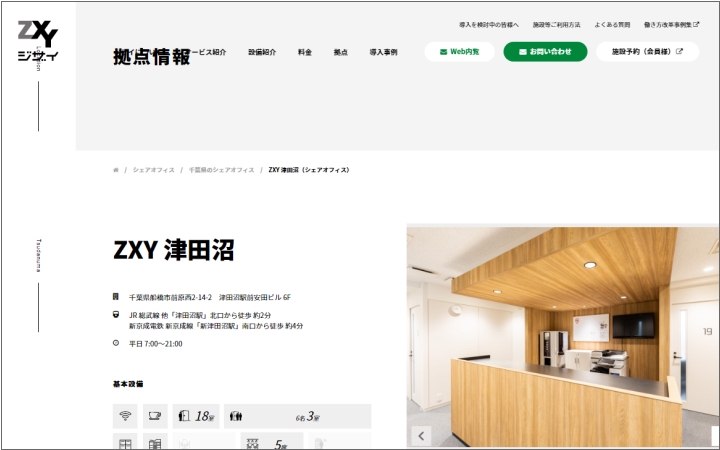Open the 拠点 menu item

341,52
